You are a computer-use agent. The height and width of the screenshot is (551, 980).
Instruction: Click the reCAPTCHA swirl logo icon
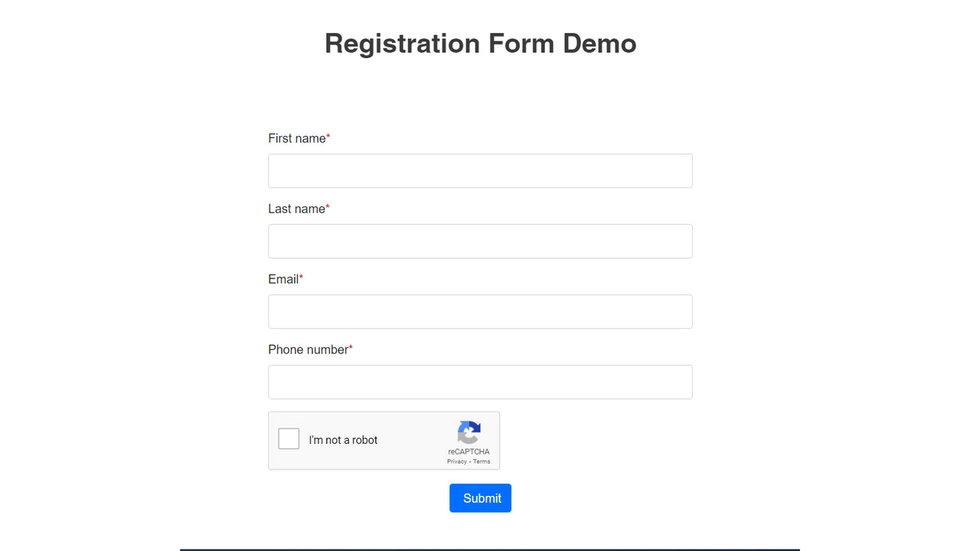click(469, 432)
